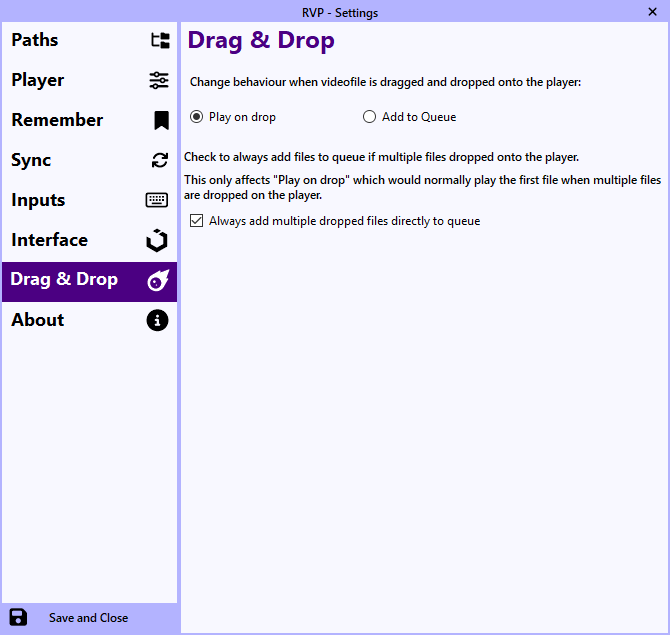The width and height of the screenshot is (670, 635).
Task: Close the RVP Settings window
Action: [x=652, y=12]
